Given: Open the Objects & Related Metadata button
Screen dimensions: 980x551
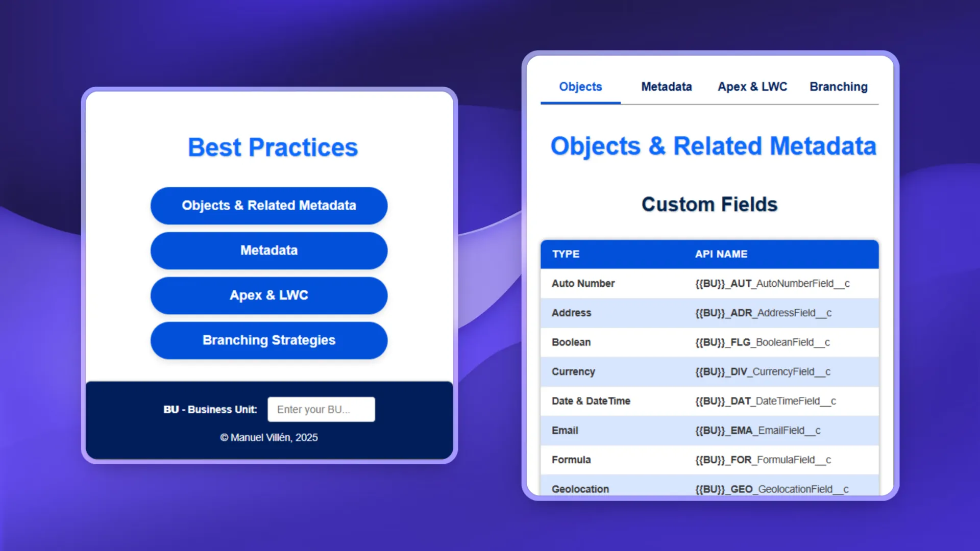Looking at the screenshot, I should coord(269,206).
